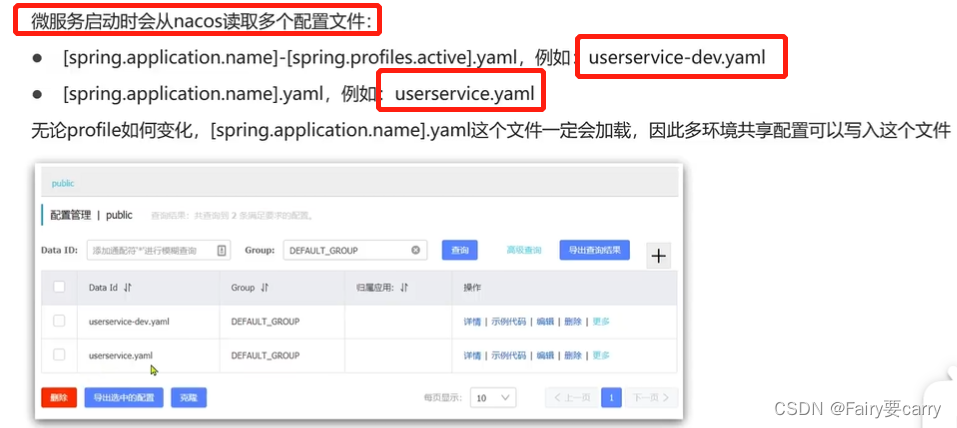Screen dimensions: 957x428
Task: Click 上一页 previous page button
Action: pos(572,397)
